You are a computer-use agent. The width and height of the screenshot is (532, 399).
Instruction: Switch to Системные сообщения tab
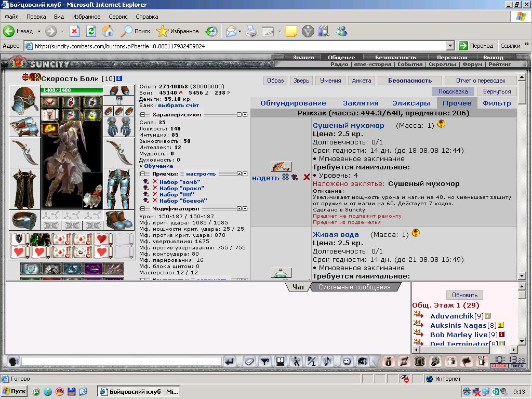pyautogui.click(x=354, y=287)
